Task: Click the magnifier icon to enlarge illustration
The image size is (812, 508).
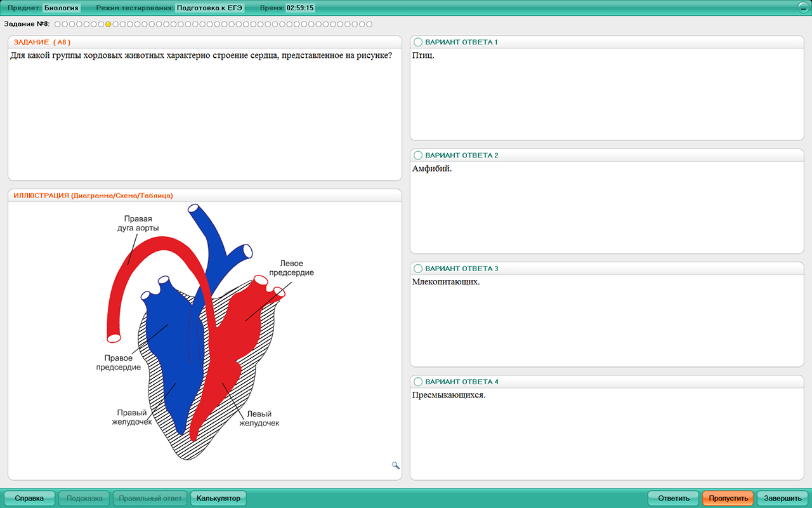Action: click(396, 465)
